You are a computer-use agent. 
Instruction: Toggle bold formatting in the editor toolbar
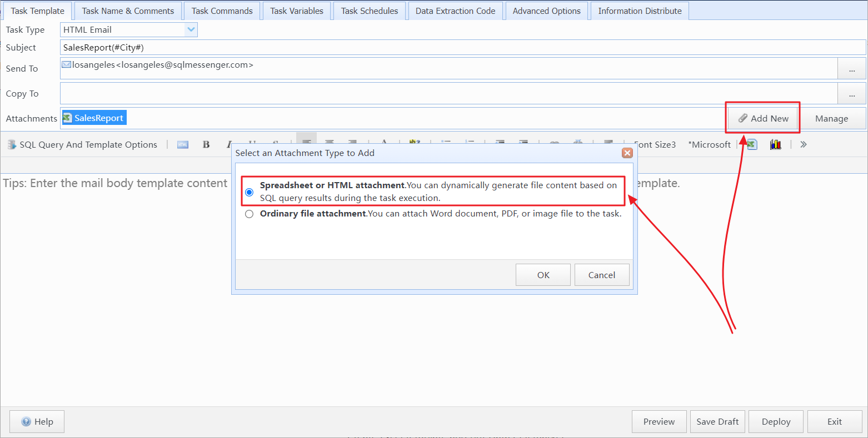point(206,144)
